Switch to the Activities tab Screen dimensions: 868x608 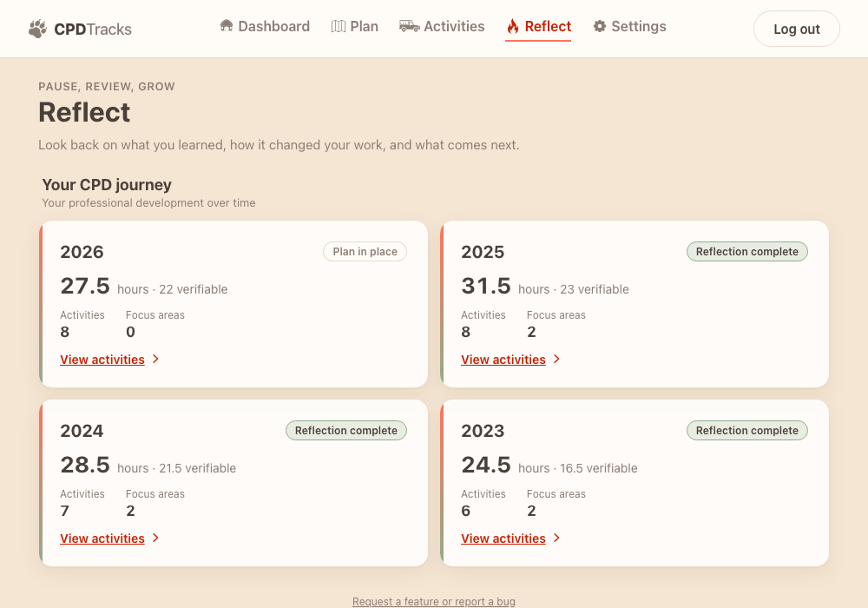442,26
